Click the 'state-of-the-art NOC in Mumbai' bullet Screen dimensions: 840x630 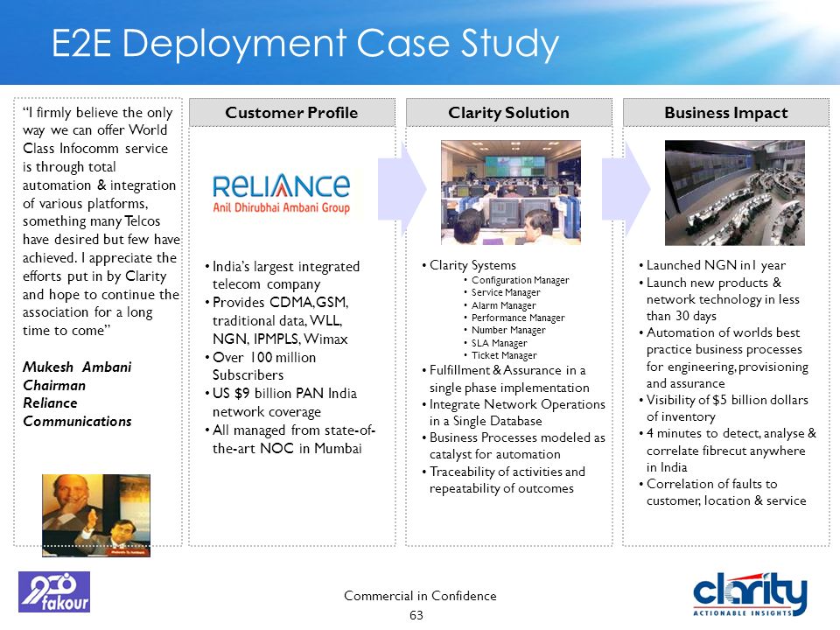[x=290, y=438]
